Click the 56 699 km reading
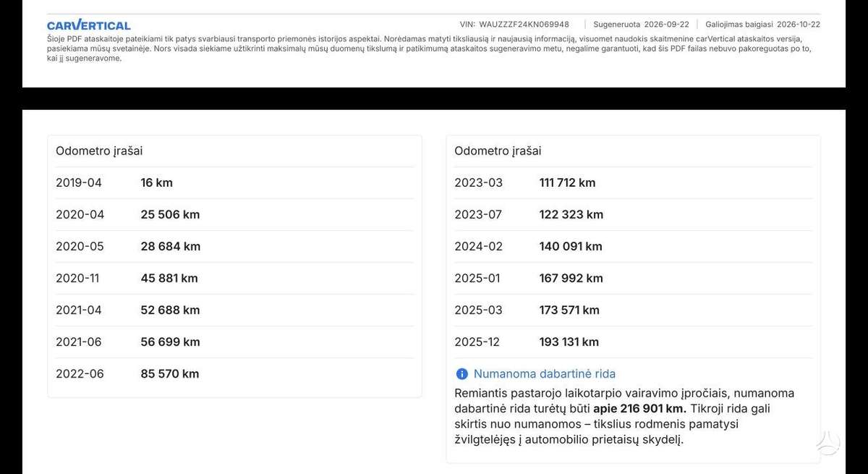The image size is (868, 474). coord(170,342)
